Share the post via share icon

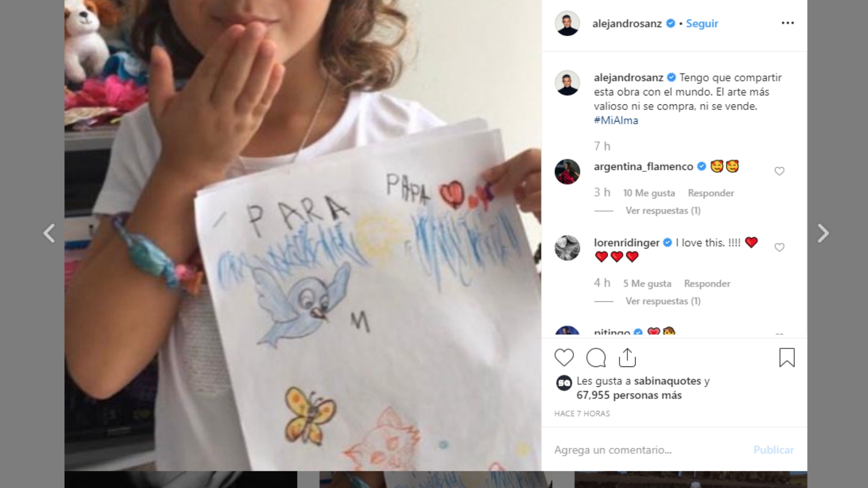(x=627, y=357)
